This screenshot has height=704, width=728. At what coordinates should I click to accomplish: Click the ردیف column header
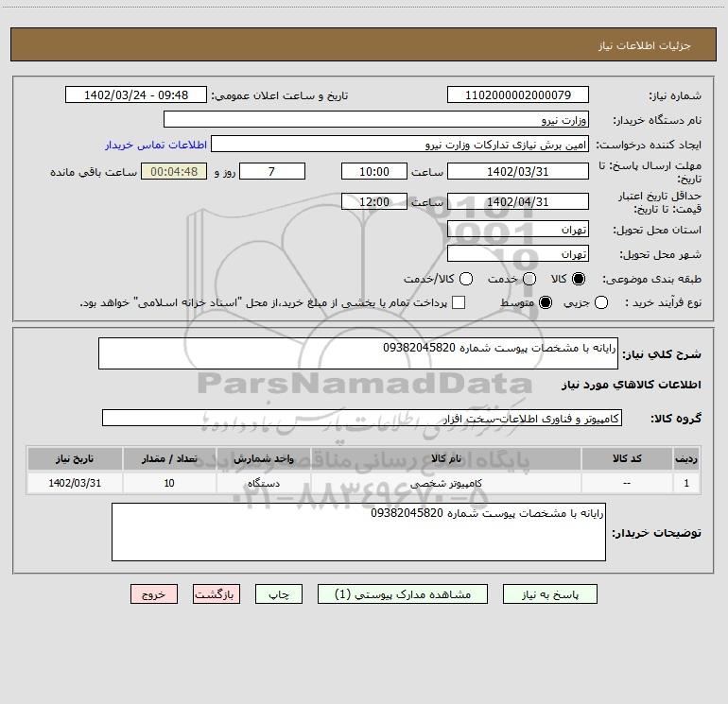(x=686, y=458)
